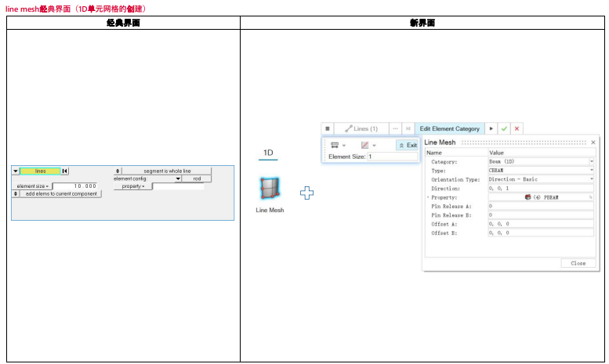Image resolution: width=609 pixels, height=364 pixels.
Task: Click the reset selection icon beside Lines
Action: [x=408, y=128]
